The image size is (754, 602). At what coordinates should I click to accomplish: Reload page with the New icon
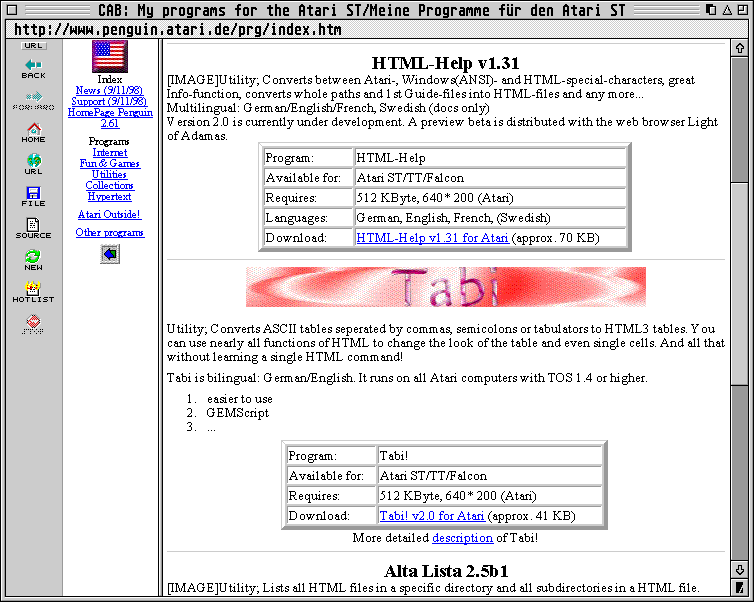pos(33,260)
